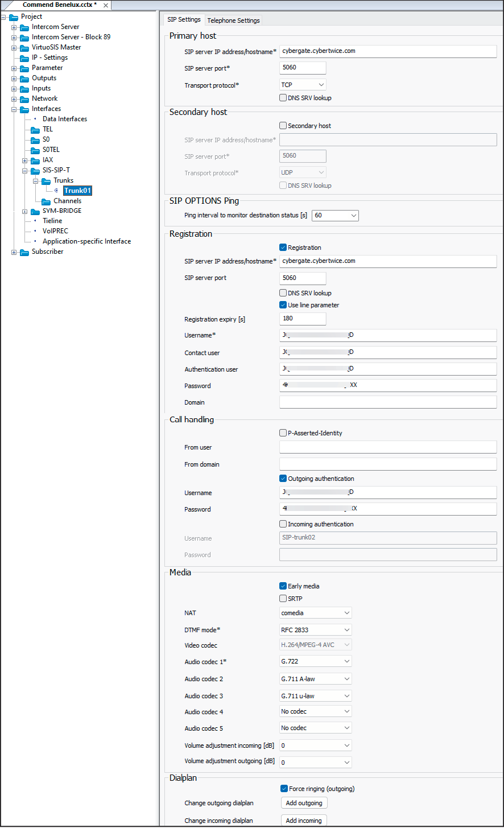Enable SRTP in the Media section

pos(283,598)
